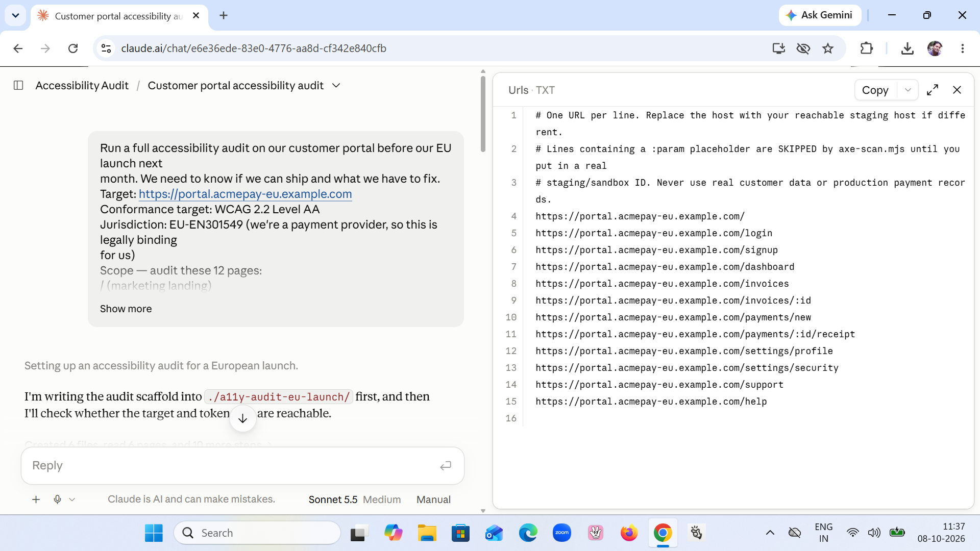Bookmark this page with the star icon
This screenshot has width=980, height=551.
click(828, 48)
